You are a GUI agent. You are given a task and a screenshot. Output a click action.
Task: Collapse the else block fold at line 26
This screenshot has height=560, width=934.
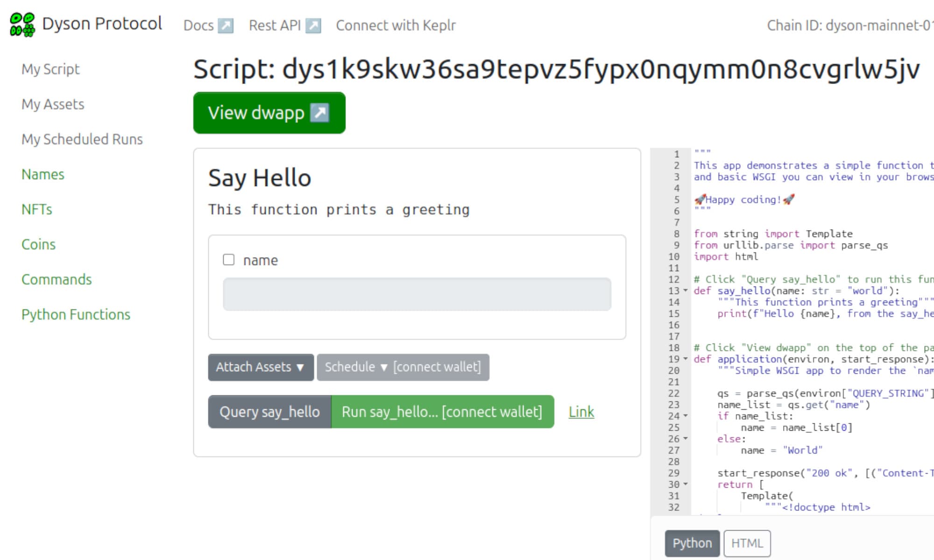click(686, 438)
